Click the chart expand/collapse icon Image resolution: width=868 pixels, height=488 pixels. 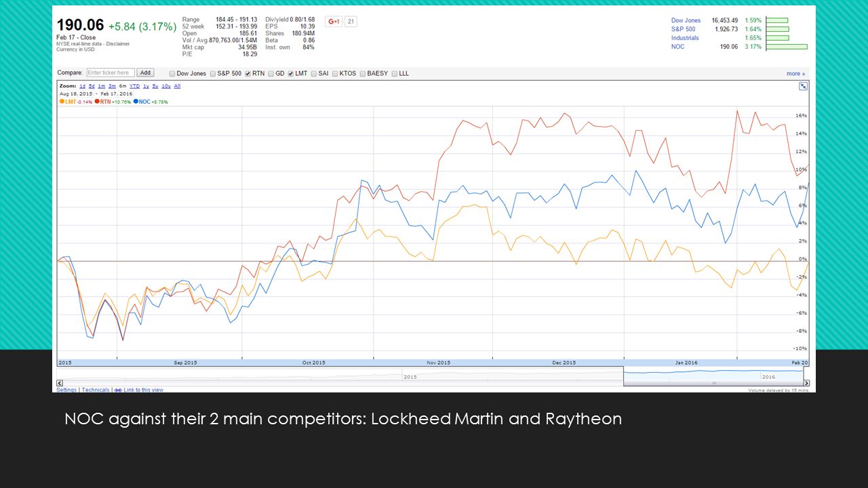803,86
